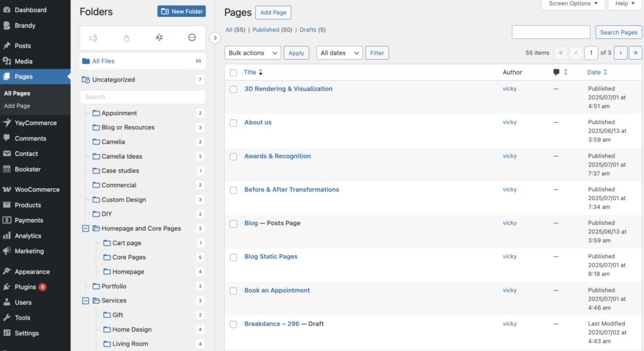Click the Analytics bar chart icon
The height and width of the screenshot is (351, 644).
pyautogui.click(x=6, y=235)
